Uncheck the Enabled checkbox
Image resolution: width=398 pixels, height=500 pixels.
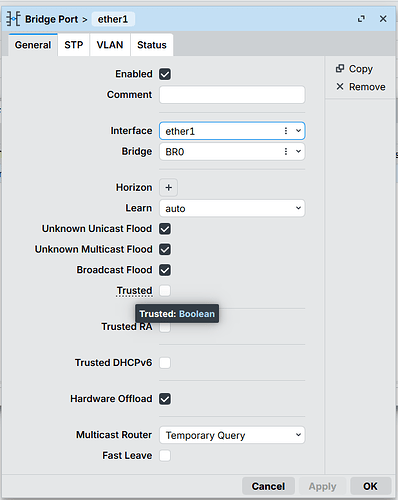[165, 74]
